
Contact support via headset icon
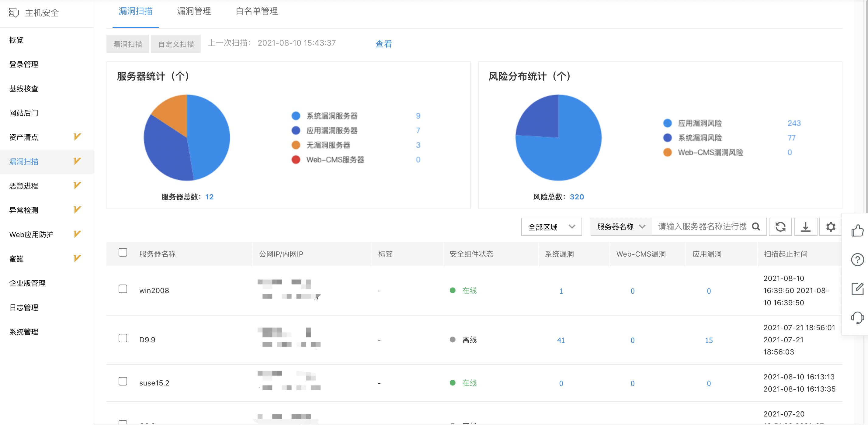857,318
